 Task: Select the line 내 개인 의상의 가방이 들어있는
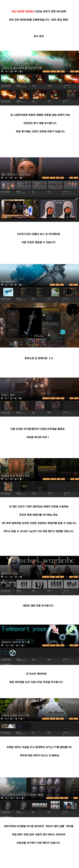coord(39,506)
